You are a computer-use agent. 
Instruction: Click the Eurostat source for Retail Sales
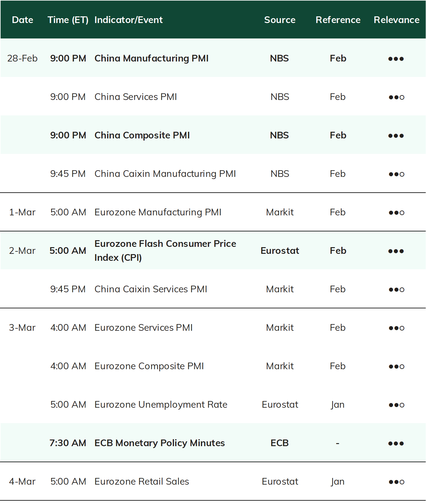click(280, 482)
